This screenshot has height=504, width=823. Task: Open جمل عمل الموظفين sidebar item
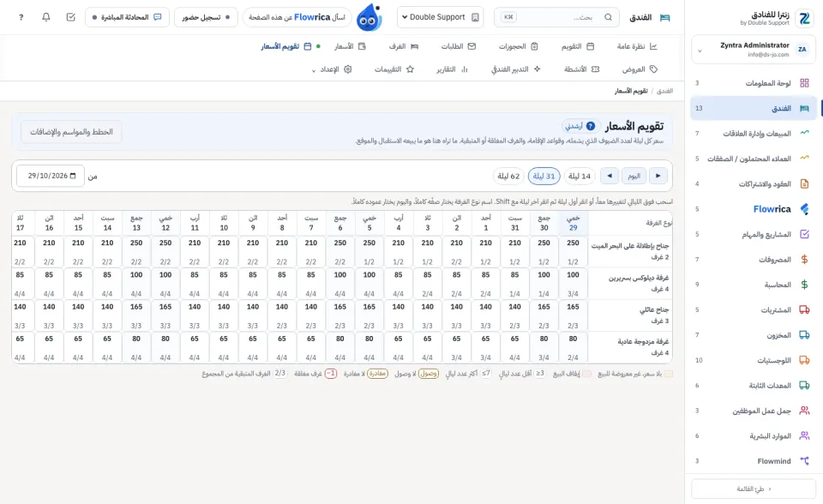click(x=754, y=411)
